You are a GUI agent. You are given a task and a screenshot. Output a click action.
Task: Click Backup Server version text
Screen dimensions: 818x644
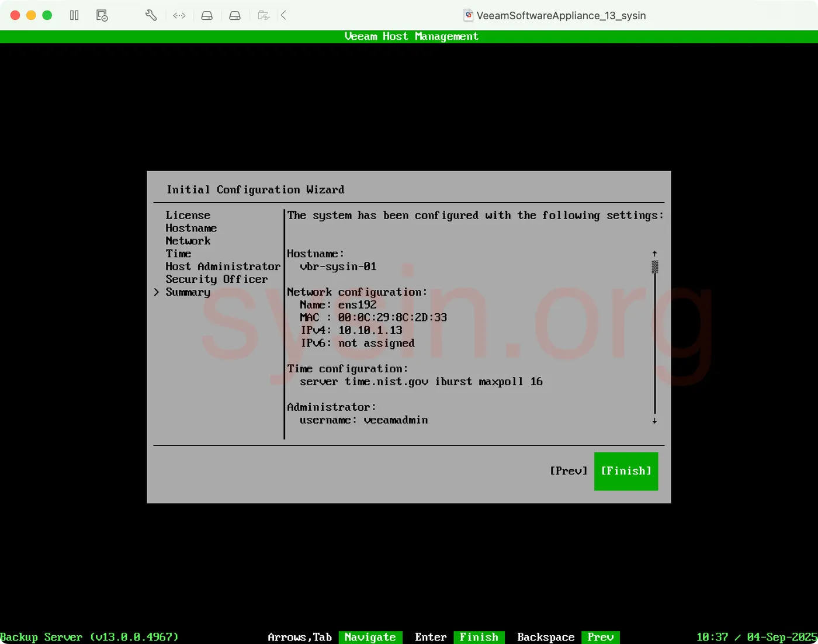tap(89, 637)
